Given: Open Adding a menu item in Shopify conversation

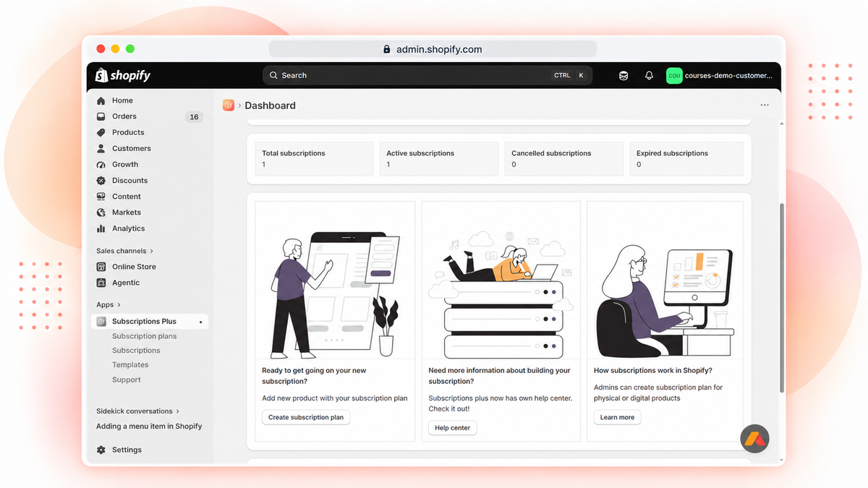Looking at the screenshot, I should [149, 427].
